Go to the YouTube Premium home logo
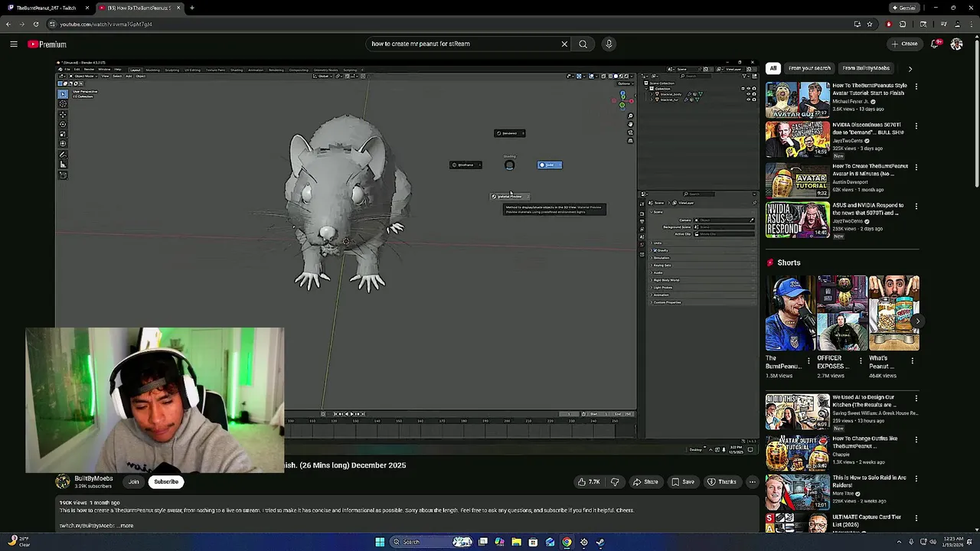 [47, 44]
